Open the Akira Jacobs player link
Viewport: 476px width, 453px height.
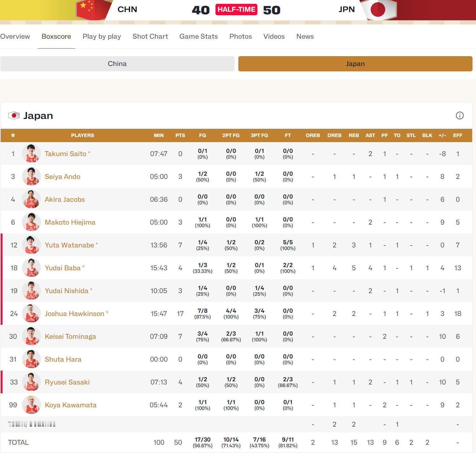pyautogui.click(x=65, y=200)
